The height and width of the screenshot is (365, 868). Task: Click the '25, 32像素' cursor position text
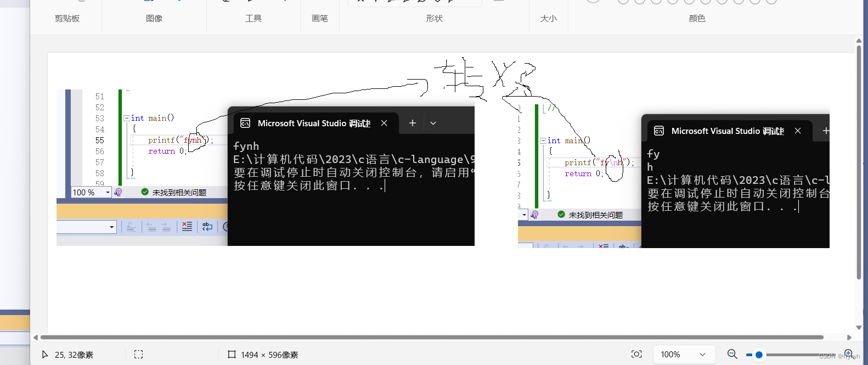(74, 355)
